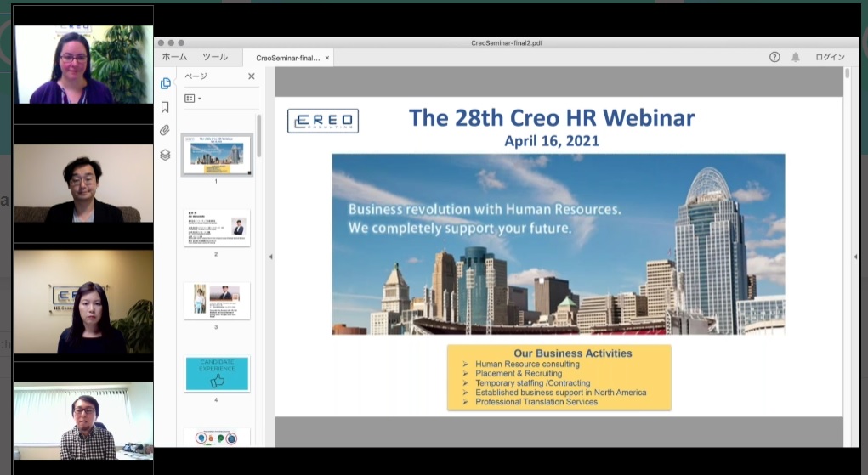
Task: Open the attachments paperclip icon
Action: click(x=164, y=131)
